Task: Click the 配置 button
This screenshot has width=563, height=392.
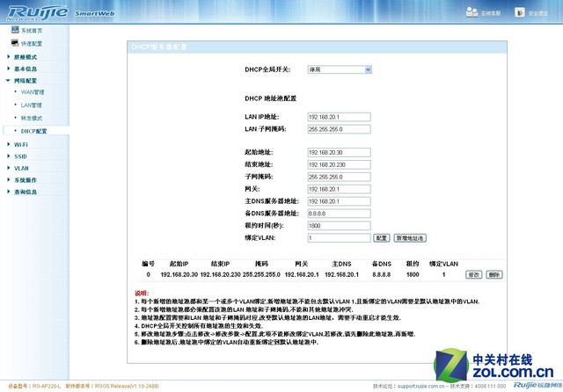Action: pos(381,238)
